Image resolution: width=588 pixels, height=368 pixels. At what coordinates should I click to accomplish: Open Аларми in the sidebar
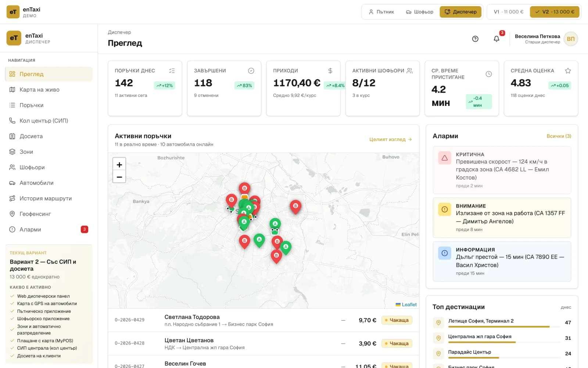click(49, 229)
